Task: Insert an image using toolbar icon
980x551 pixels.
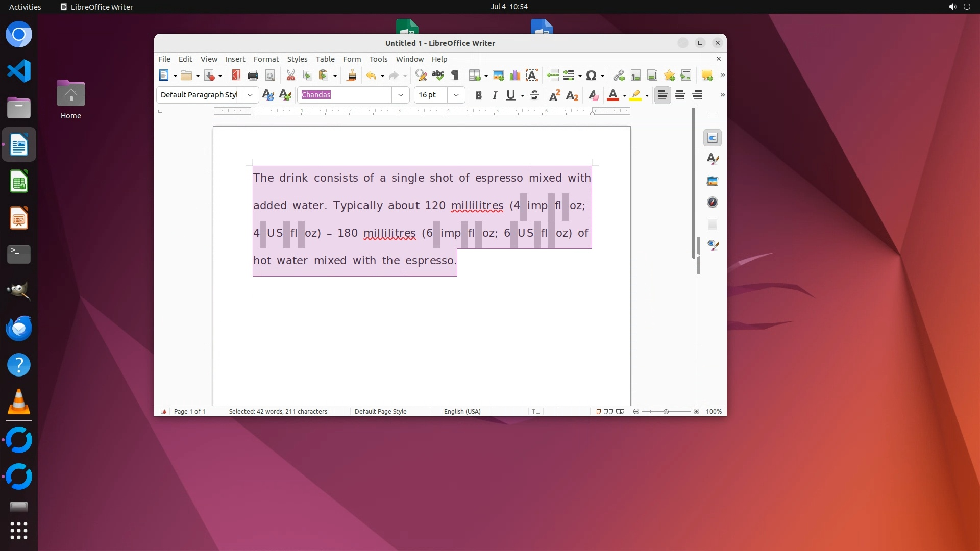Action: pos(498,76)
